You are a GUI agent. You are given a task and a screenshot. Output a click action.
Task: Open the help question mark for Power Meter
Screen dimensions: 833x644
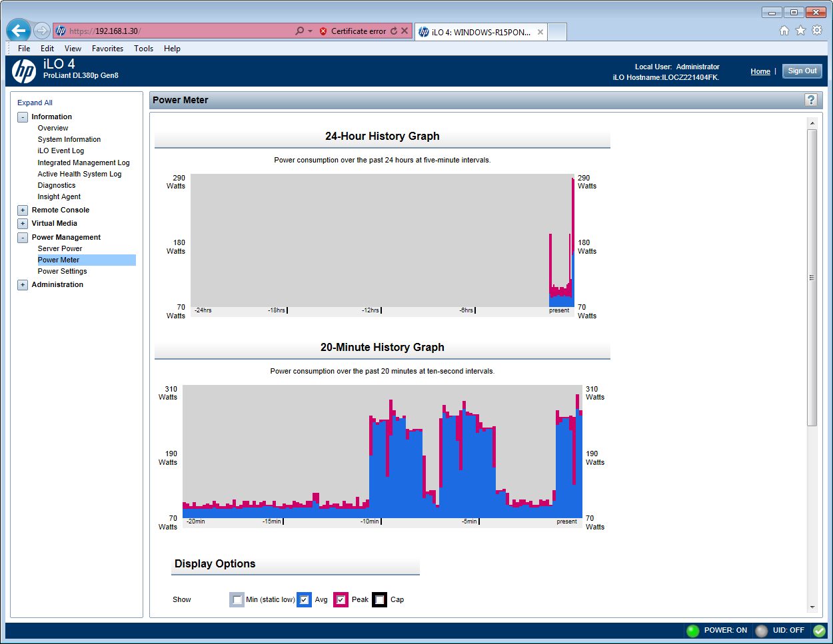click(811, 100)
